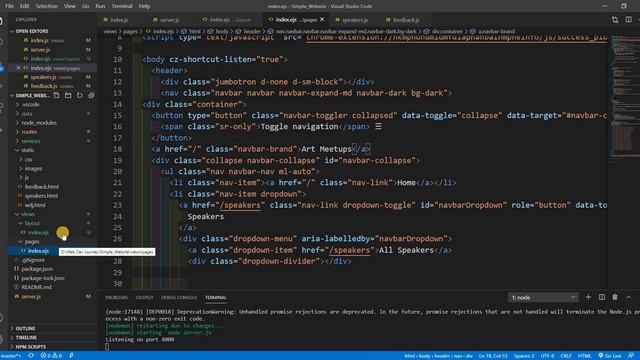Open the Help menu
The height and width of the screenshot is (360, 640).
(144, 6)
